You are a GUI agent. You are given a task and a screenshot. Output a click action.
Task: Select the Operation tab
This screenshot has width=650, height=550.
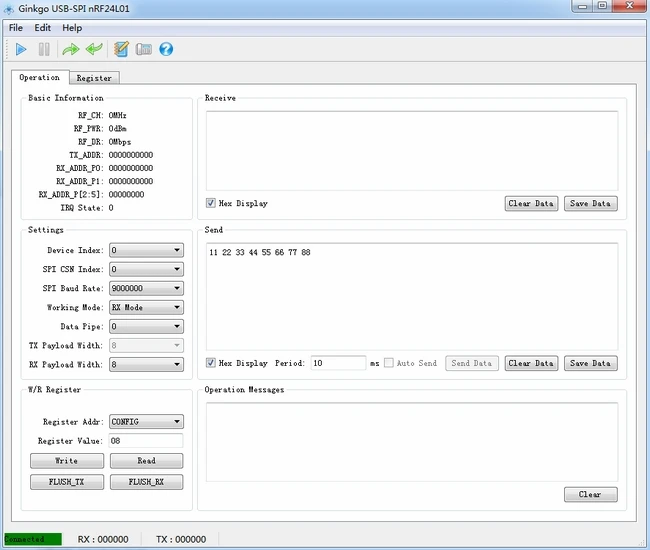pos(40,78)
